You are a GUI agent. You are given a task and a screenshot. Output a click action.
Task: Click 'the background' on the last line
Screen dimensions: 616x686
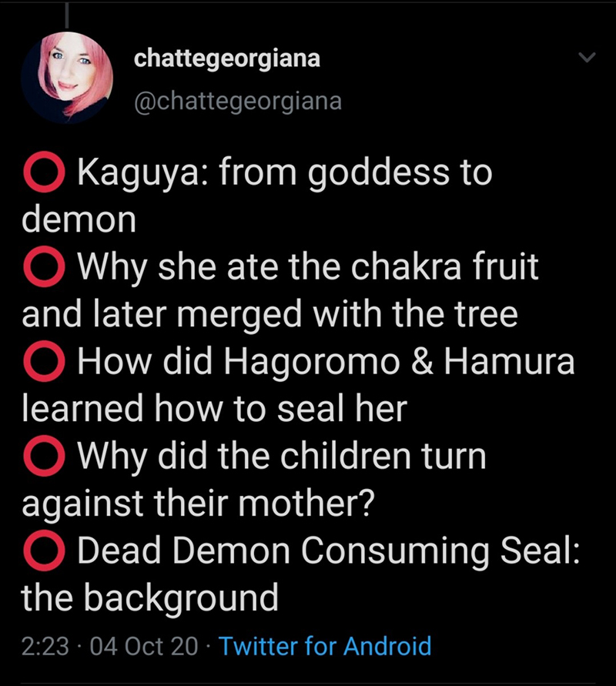[150, 597]
